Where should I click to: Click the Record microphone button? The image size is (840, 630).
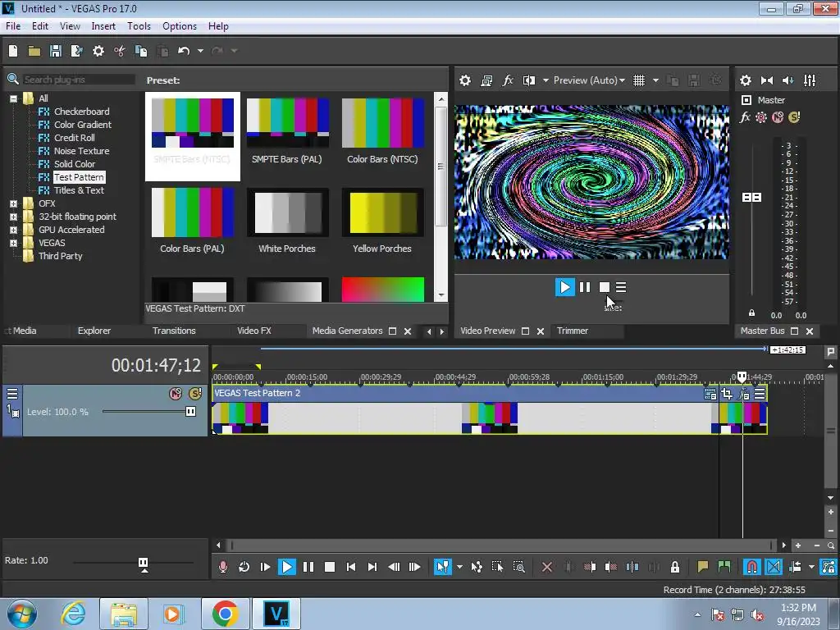tap(223, 567)
